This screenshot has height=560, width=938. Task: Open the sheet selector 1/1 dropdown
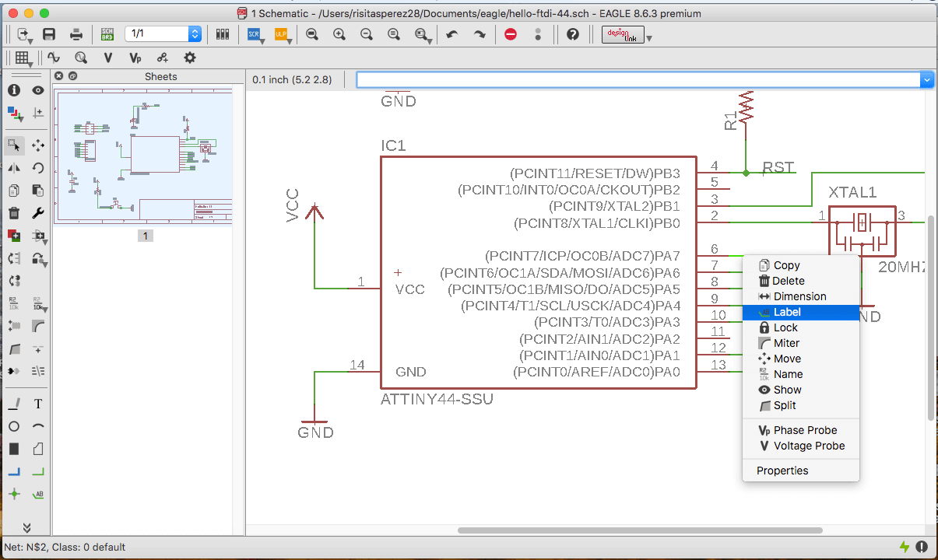coord(195,34)
